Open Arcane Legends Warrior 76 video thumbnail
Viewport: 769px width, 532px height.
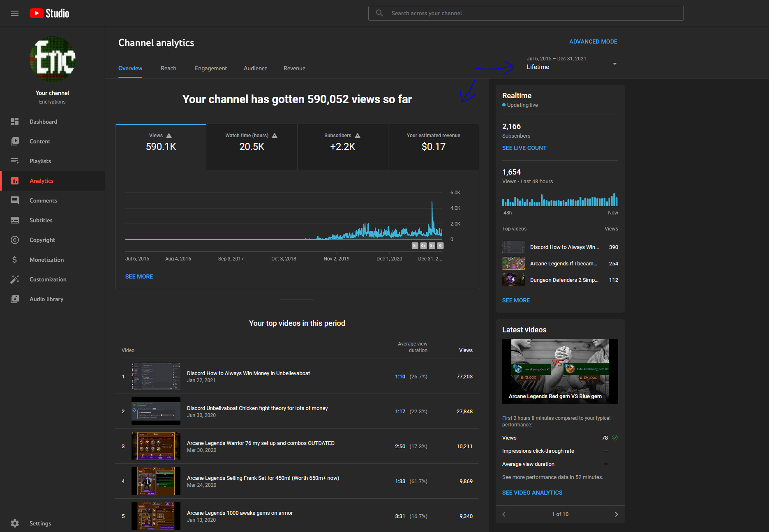(156, 446)
